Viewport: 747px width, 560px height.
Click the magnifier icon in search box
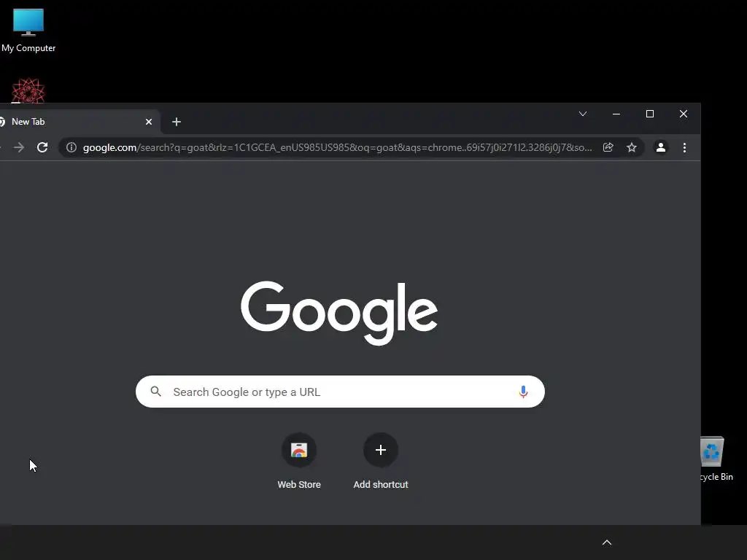coord(156,392)
